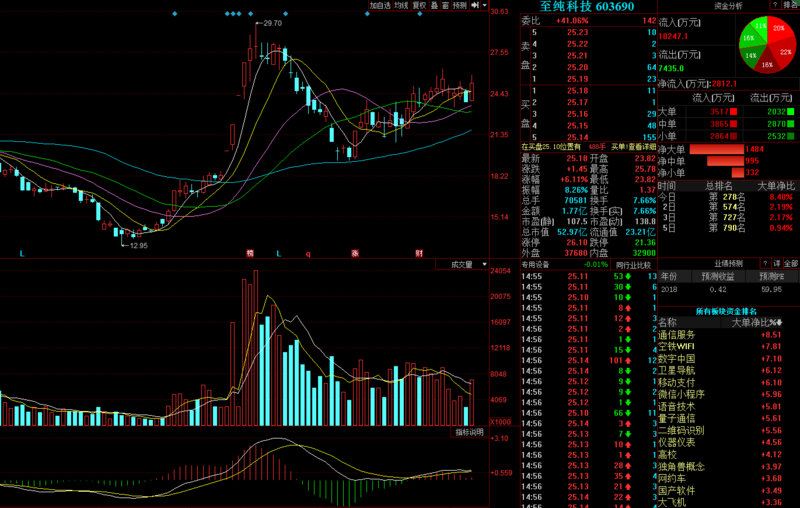This screenshot has height=508, width=800.
Task: Toggle the 预测 forecast button
Action: pyautogui.click(x=460, y=5)
